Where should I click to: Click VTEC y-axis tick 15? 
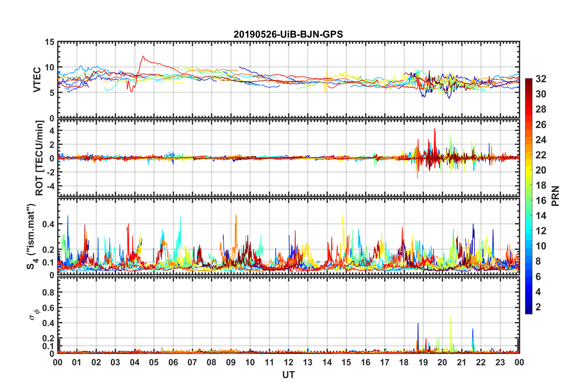(x=49, y=42)
